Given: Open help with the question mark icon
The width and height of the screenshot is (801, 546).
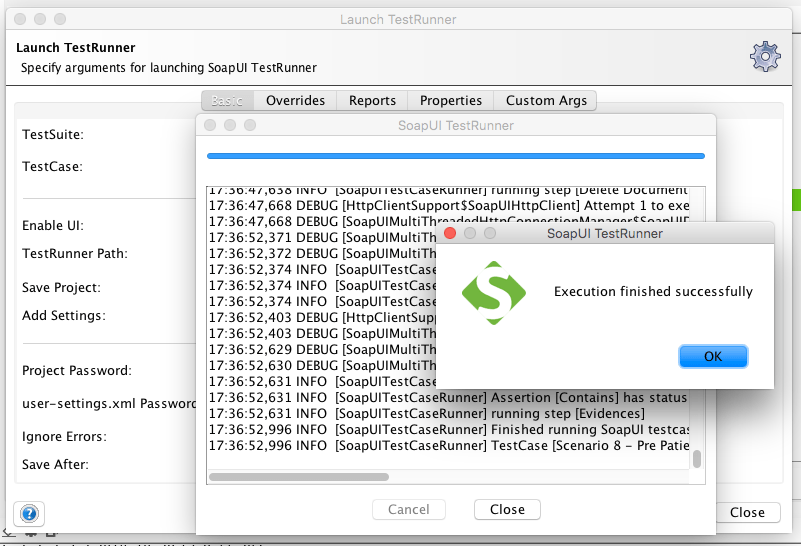Looking at the screenshot, I should pyautogui.click(x=29, y=513).
